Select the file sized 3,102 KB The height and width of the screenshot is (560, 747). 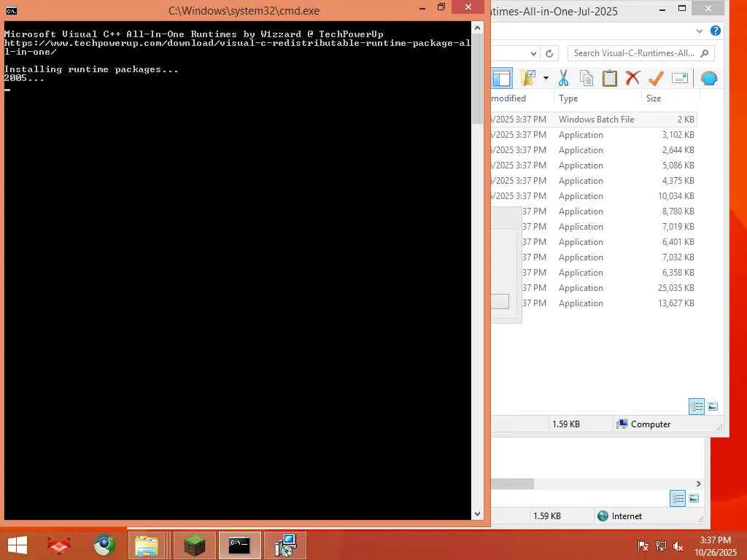[594, 135]
